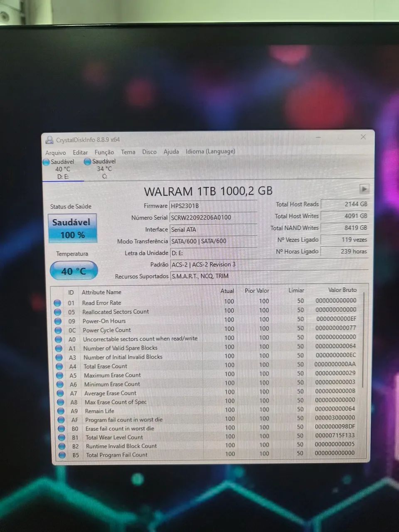Click the Limiar column header
This screenshot has height=532, width=399.
pyautogui.click(x=296, y=291)
